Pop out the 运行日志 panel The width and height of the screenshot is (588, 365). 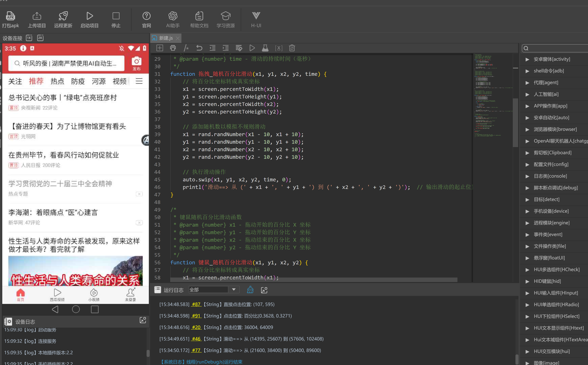pyautogui.click(x=264, y=290)
